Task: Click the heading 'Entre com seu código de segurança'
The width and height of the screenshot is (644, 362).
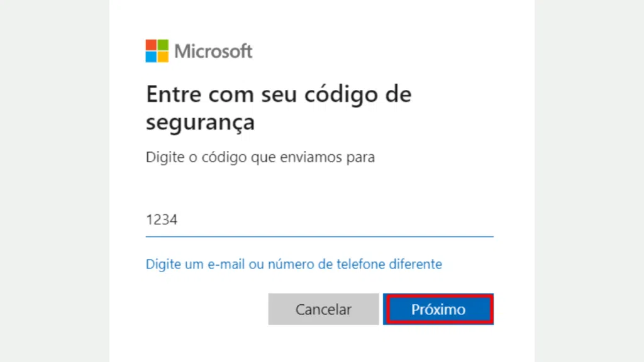Action: (x=279, y=107)
